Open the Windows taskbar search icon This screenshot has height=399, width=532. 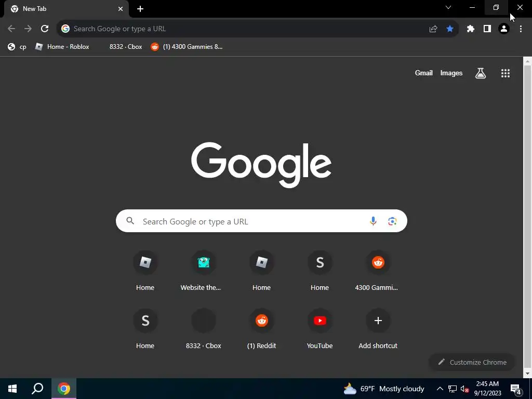[x=37, y=389]
